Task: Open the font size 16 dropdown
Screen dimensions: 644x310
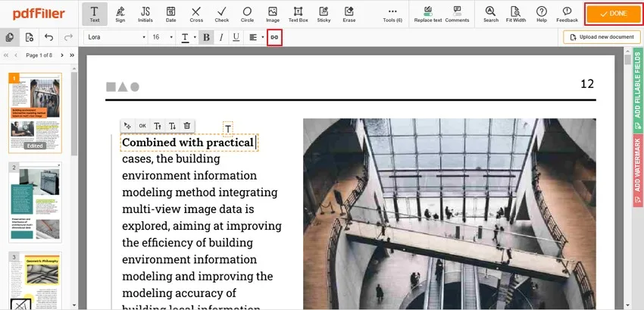Action: 163,37
